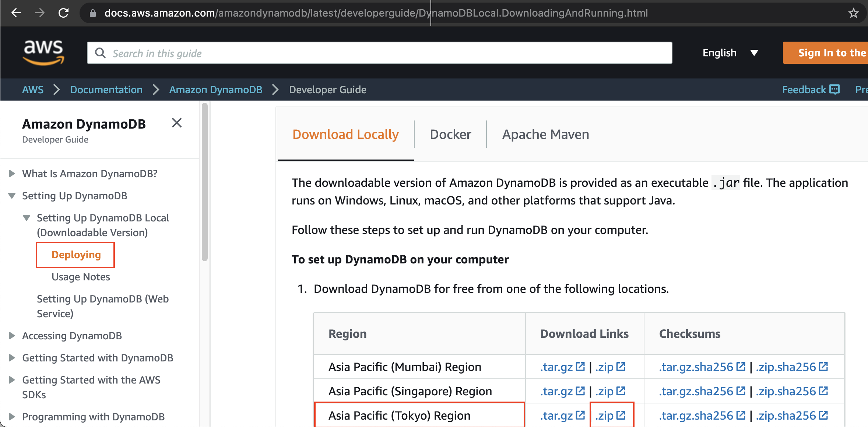Collapse the Setting Up DynamoDB section

tap(12, 196)
